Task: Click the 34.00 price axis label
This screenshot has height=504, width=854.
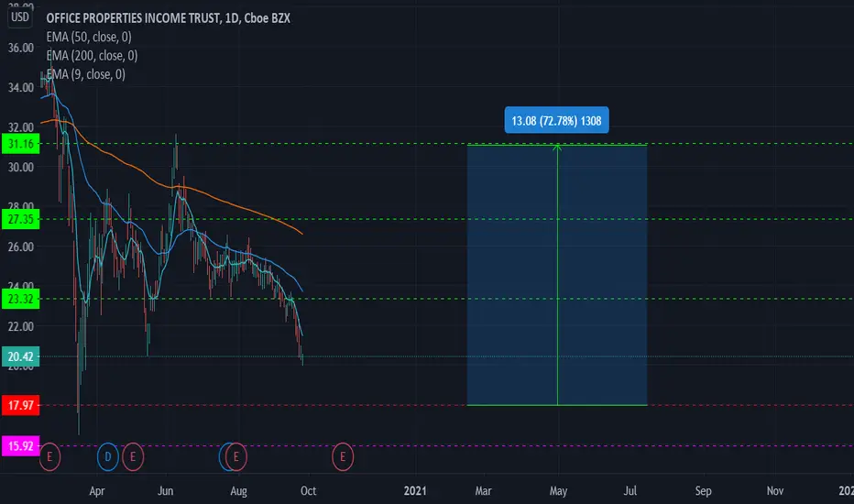Action: [21, 88]
